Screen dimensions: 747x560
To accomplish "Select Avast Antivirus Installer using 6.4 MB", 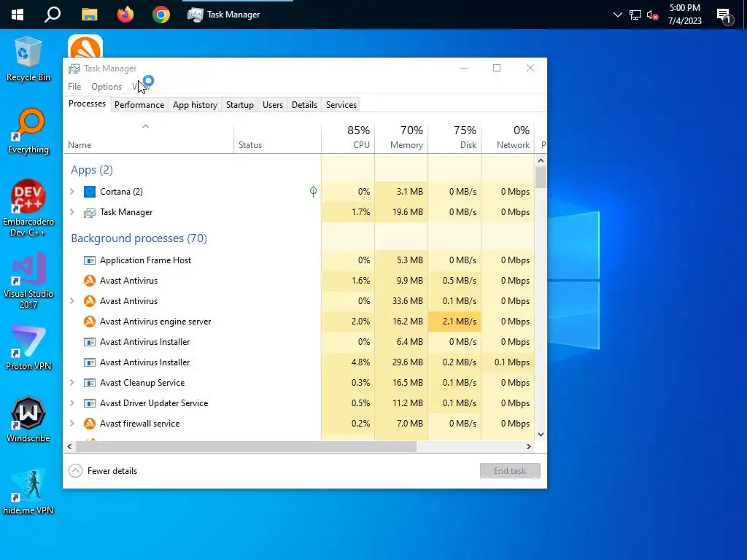I will click(298, 342).
